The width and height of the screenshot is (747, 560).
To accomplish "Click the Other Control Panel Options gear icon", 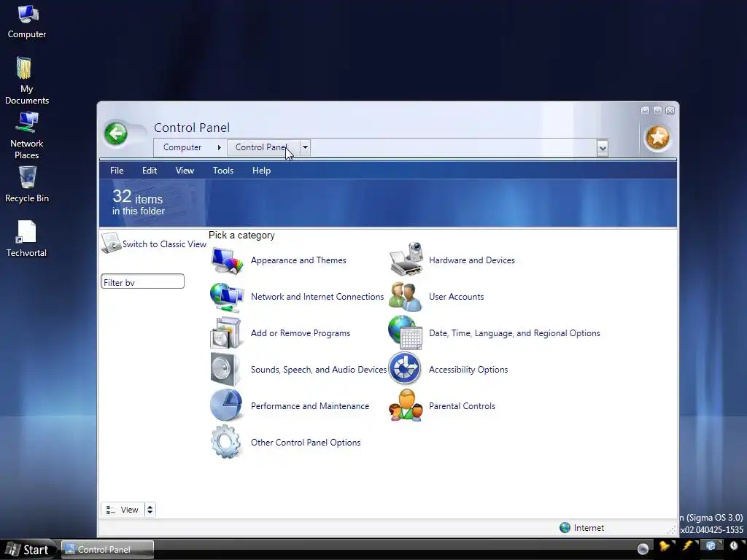I will point(226,442).
